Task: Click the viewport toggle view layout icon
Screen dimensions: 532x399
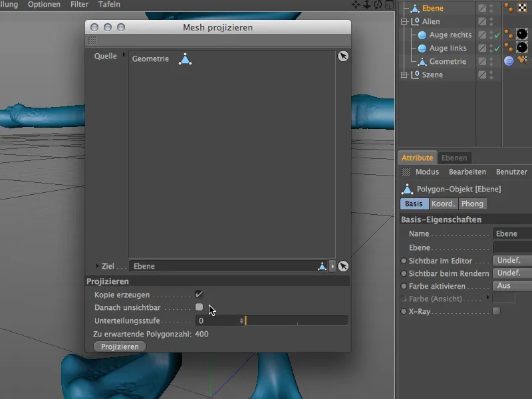Action: point(390,5)
